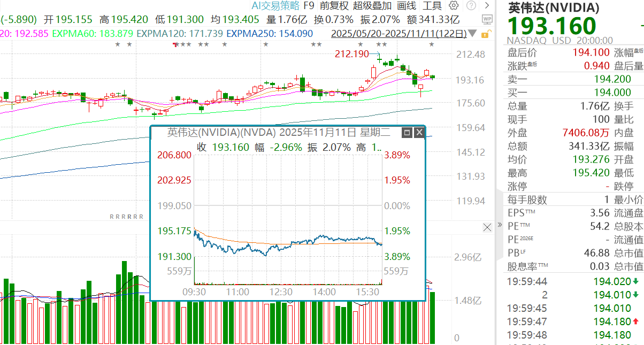Viewport: 644px width, 345px height.
Task: Click the 振 2.07% amplitude in top stats bar
Action: click(380, 20)
